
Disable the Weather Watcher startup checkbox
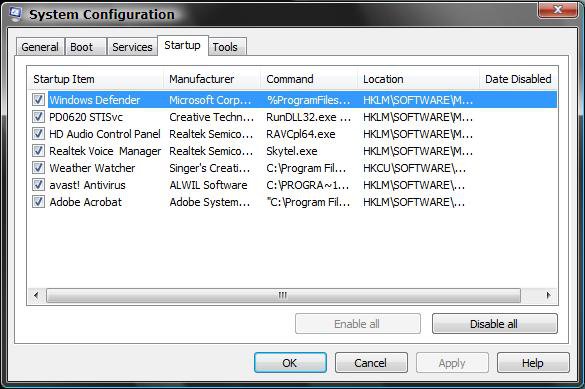[x=38, y=168]
